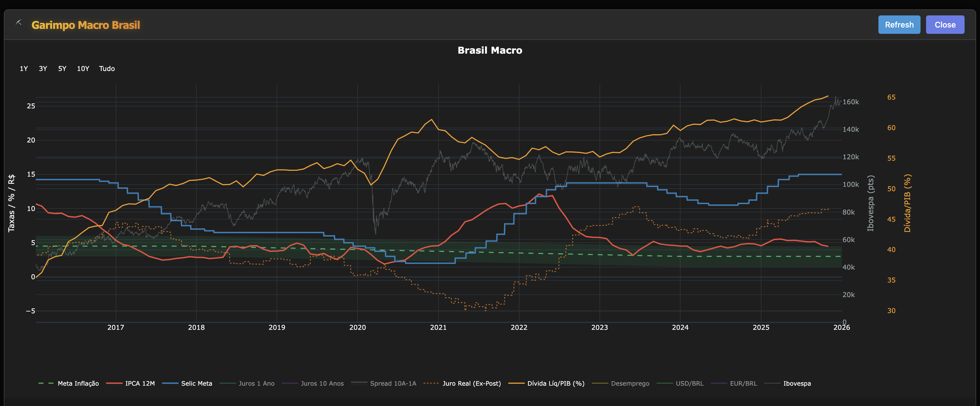Switch chart range to 5Y

(x=62, y=69)
